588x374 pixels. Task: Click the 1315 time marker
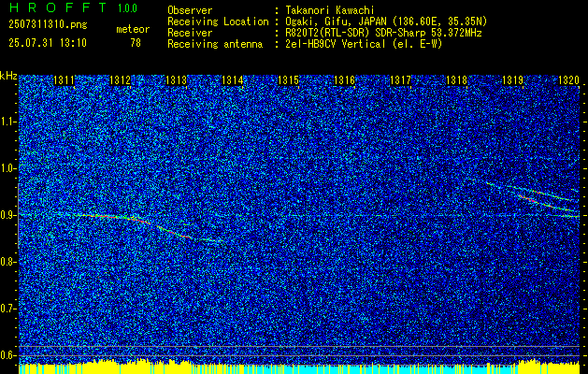tap(288, 80)
